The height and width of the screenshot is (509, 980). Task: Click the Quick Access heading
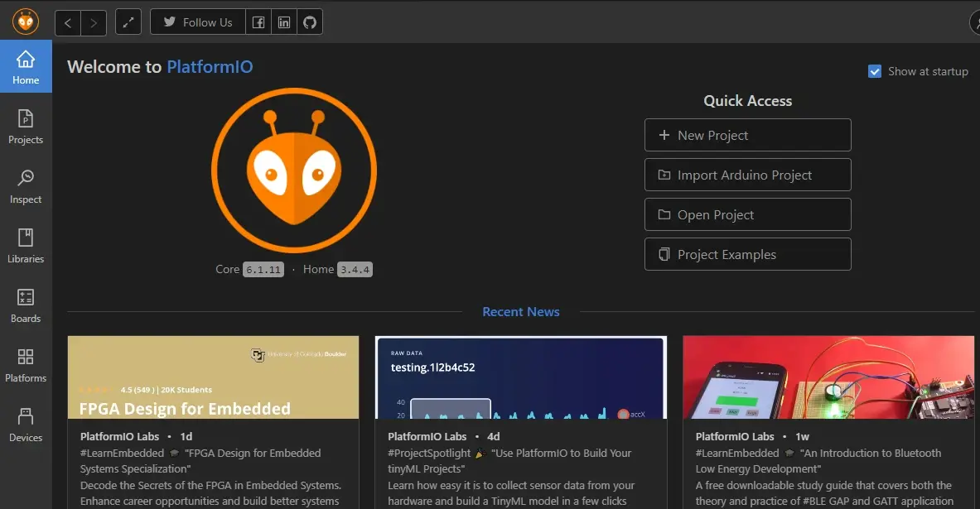click(747, 100)
